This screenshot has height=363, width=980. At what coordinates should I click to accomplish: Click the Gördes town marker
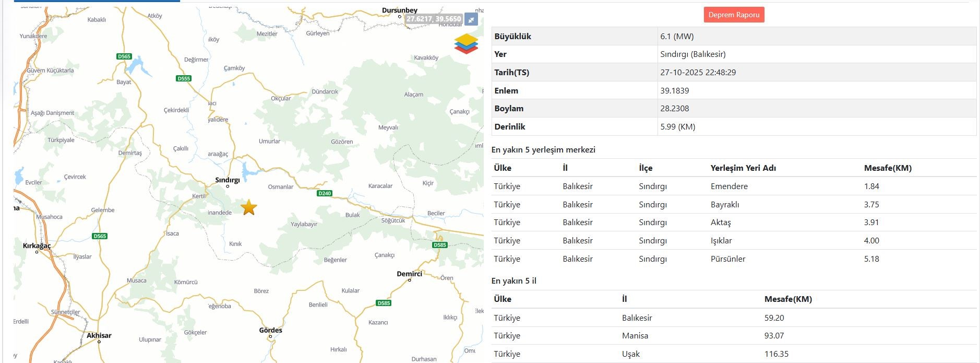tap(270, 336)
